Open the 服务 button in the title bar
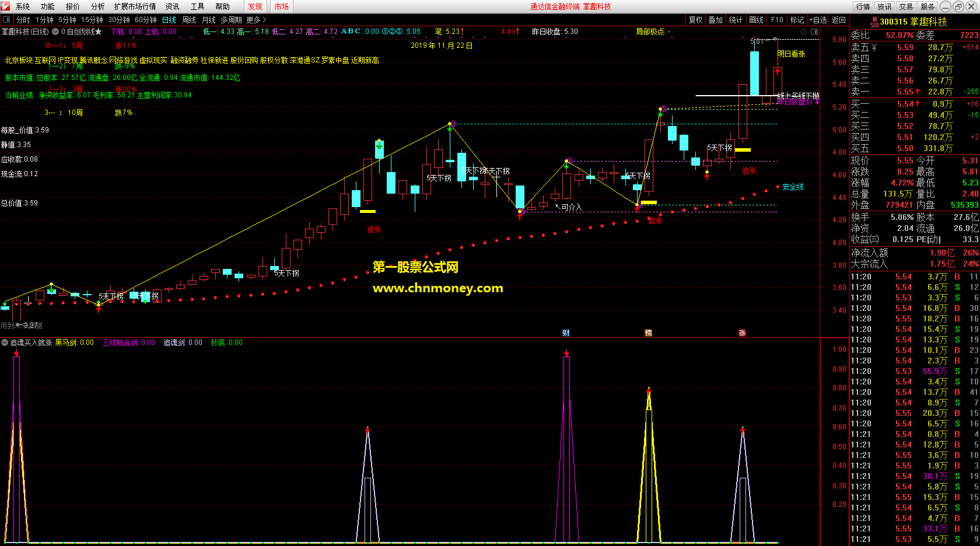The width and height of the screenshot is (980, 546). pos(928,6)
